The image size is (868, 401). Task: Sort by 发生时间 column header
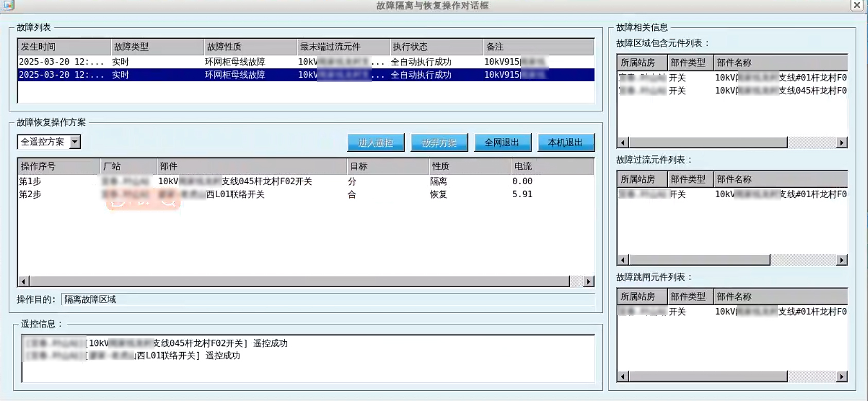tap(64, 47)
